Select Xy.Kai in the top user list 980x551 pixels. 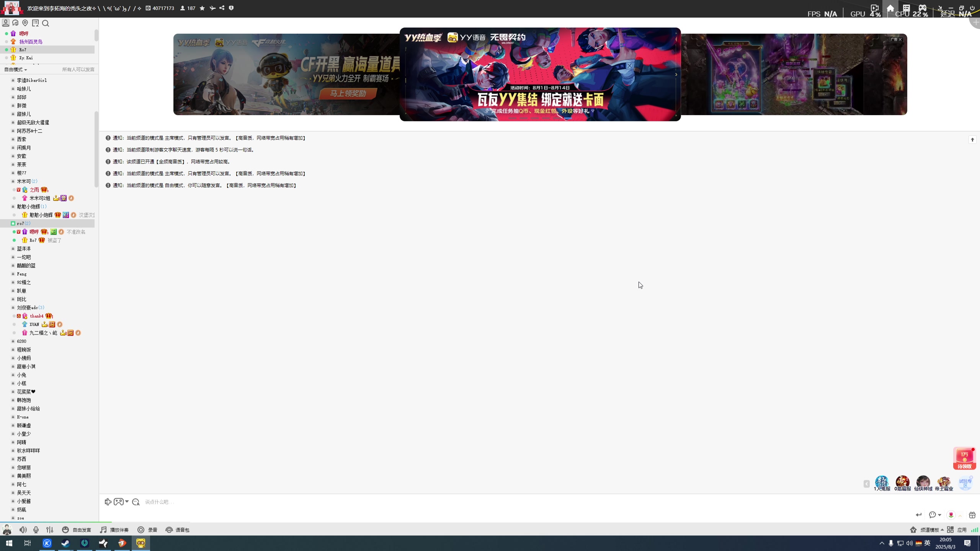point(26,58)
